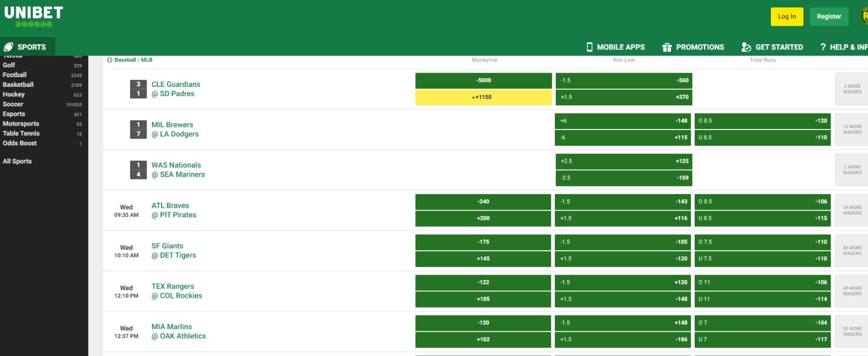The image size is (868, 356).
Task: Open Promotions menu item
Action: tap(693, 47)
